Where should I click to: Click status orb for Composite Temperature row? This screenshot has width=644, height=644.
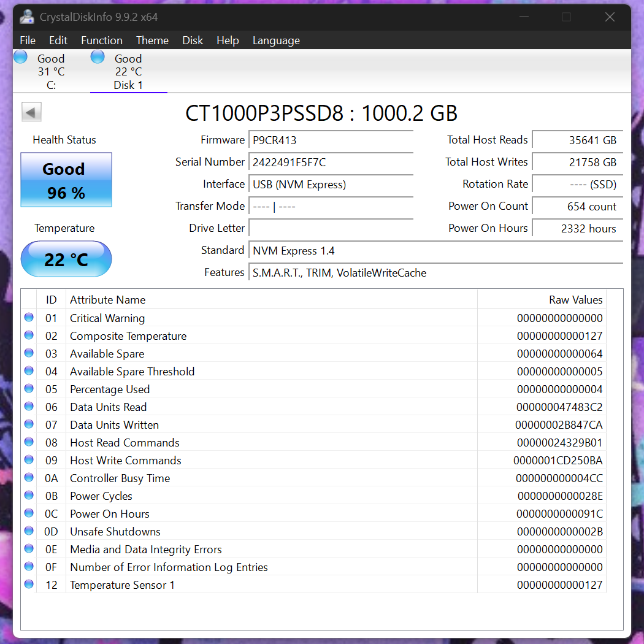[x=29, y=335]
